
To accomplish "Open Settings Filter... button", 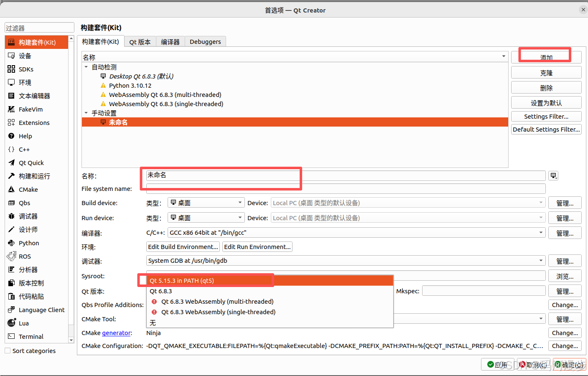I will (x=546, y=117).
